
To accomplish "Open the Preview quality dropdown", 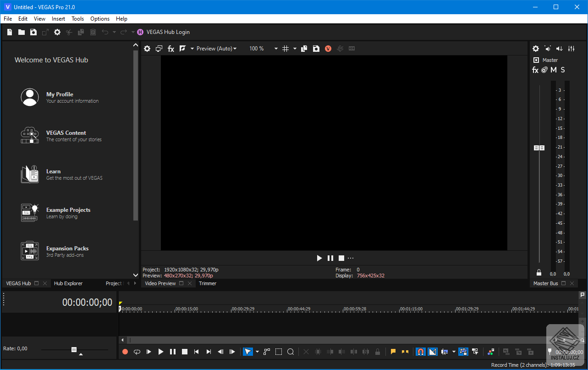I will [x=216, y=48].
